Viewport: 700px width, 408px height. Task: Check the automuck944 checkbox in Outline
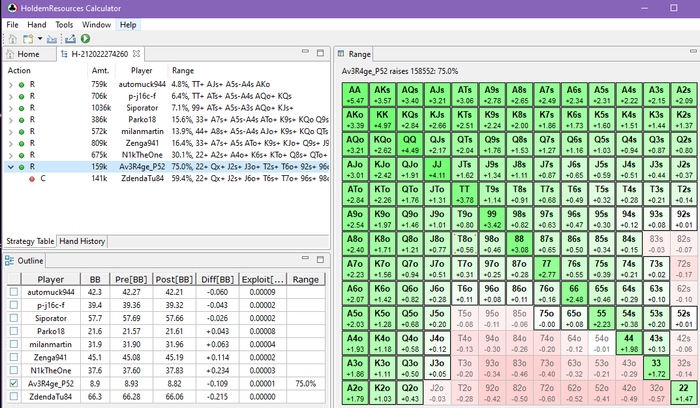(14, 292)
